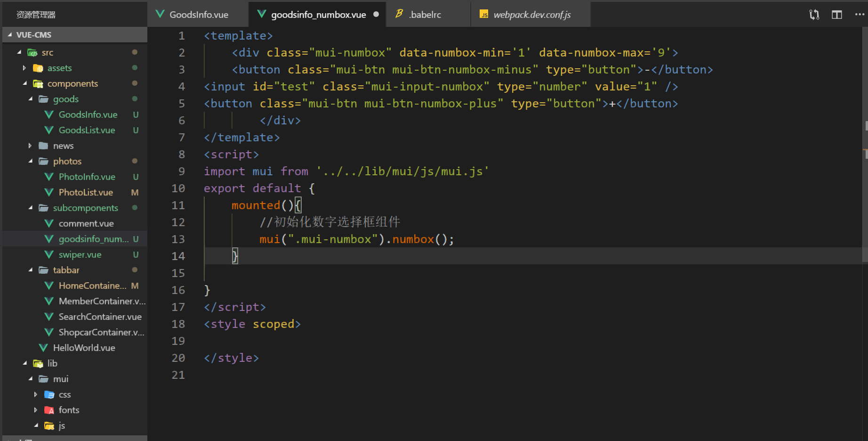Click Vue icon beside PhotoList.vue
This screenshot has height=441, width=868.
49,192
